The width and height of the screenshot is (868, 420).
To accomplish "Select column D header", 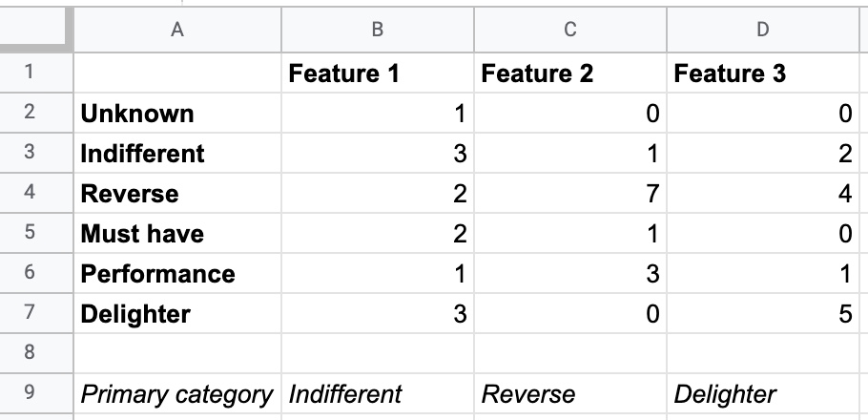I will click(x=763, y=30).
